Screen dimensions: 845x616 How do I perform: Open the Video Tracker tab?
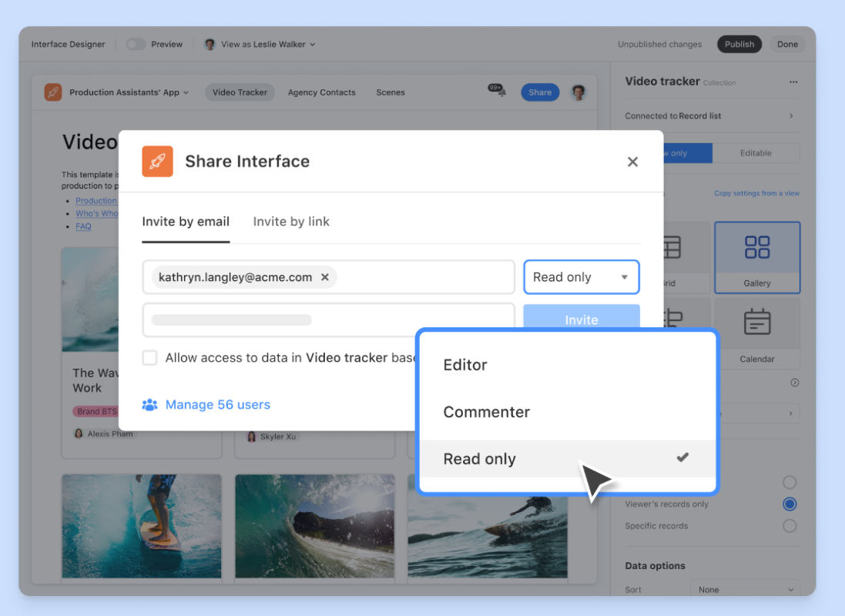pos(240,92)
